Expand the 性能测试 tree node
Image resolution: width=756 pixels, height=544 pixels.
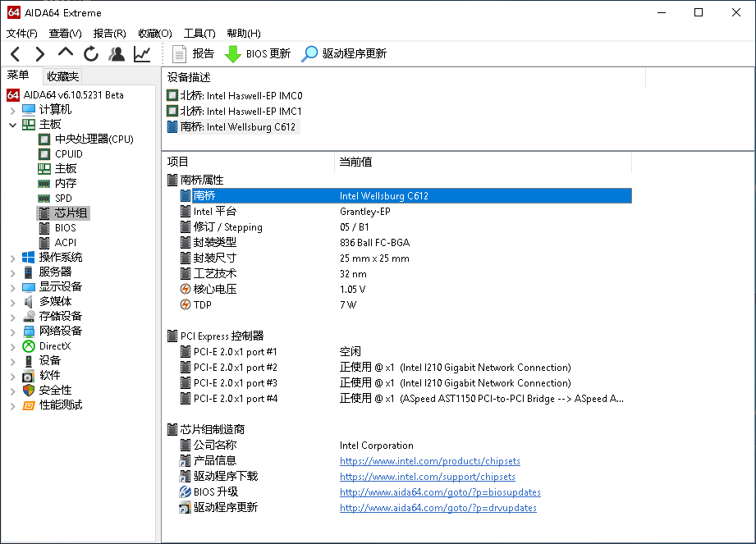pos(13,406)
